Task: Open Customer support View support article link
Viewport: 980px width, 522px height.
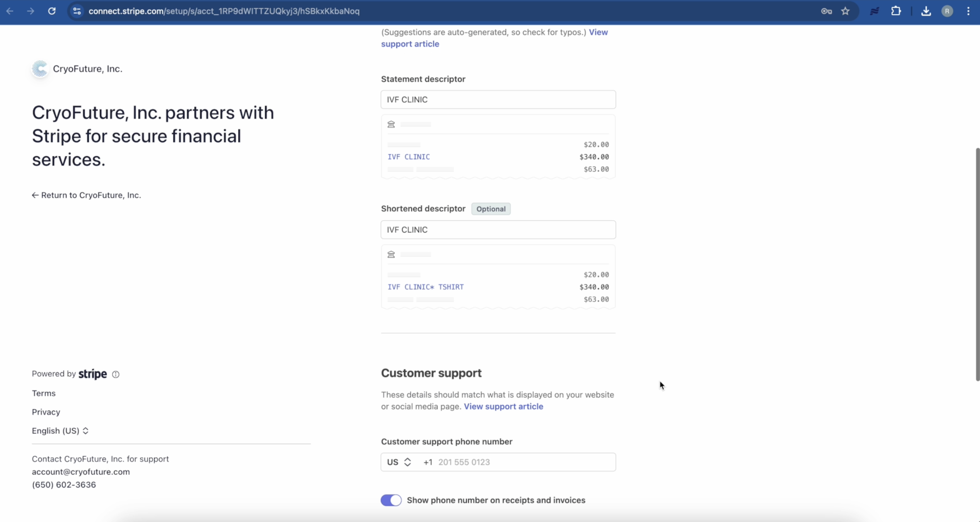Action: coord(503,406)
